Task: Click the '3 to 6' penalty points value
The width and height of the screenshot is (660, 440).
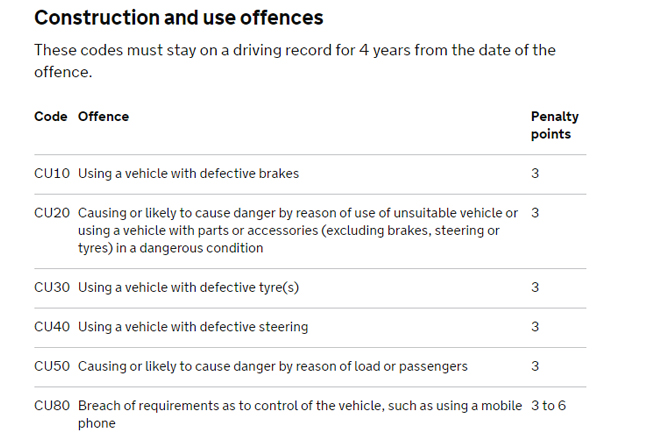Action: point(548,405)
